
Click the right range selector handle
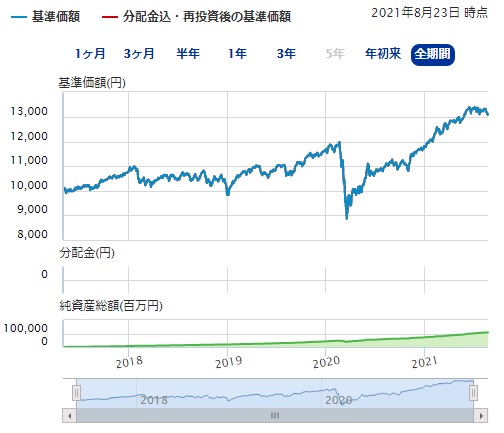pyautogui.click(x=473, y=393)
